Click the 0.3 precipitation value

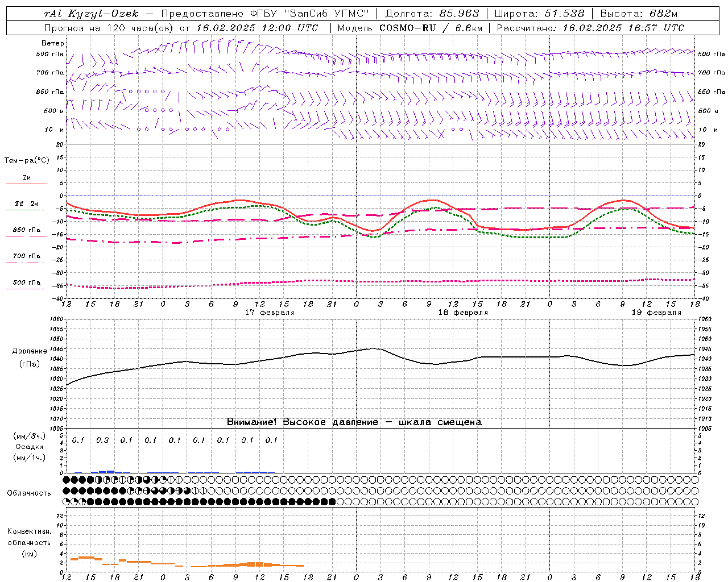pyautogui.click(x=102, y=440)
